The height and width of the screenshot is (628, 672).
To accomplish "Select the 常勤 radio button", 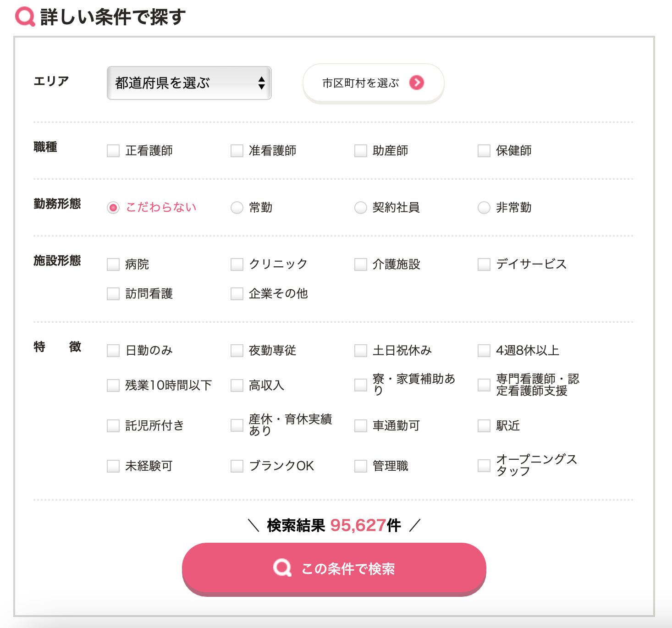I will [237, 208].
